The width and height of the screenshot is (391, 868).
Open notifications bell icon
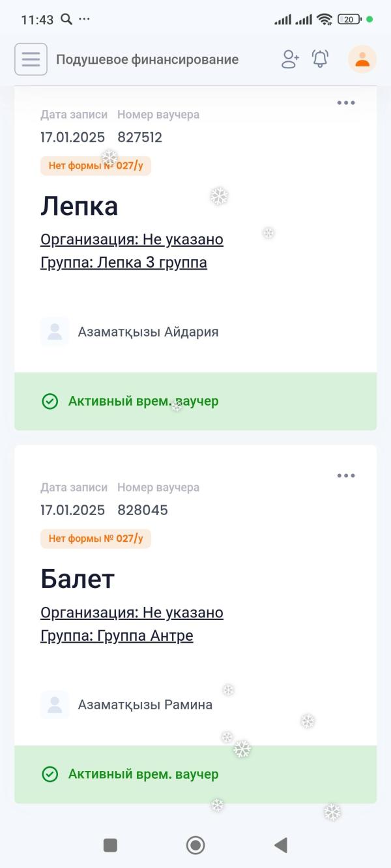click(320, 59)
